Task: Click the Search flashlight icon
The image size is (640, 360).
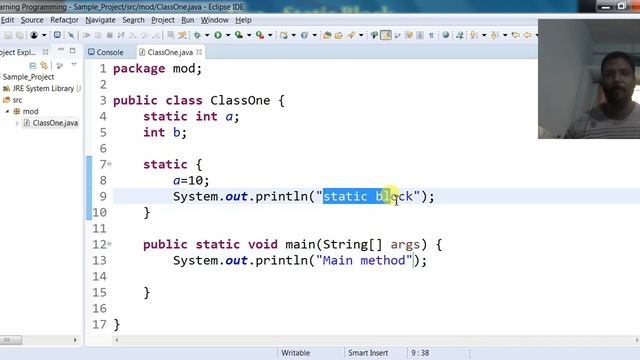Action: (x=351, y=36)
